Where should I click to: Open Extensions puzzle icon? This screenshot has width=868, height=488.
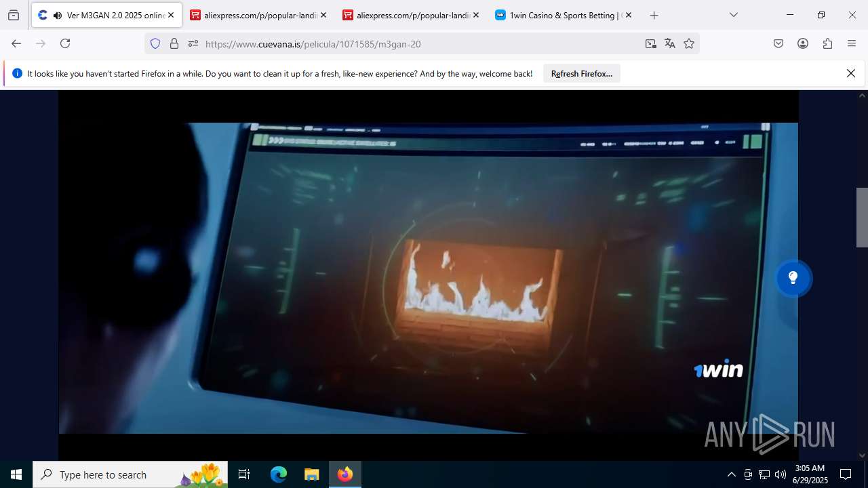pyautogui.click(x=827, y=43)
